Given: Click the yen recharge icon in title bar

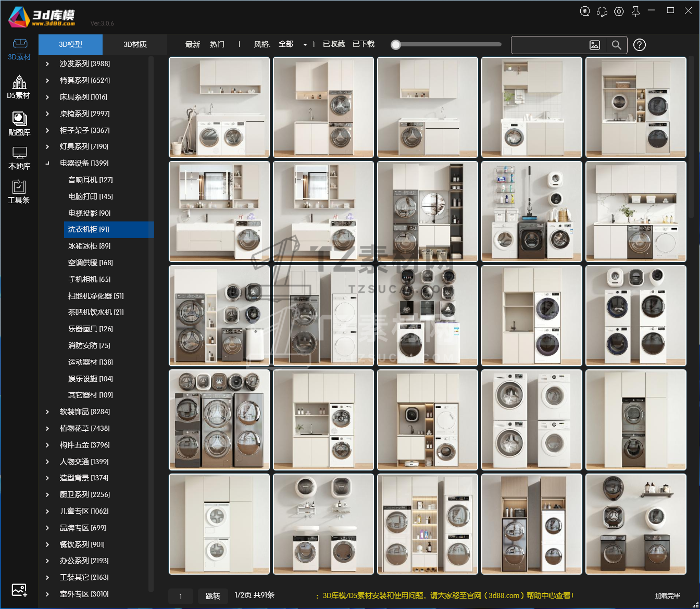Looking at the screenshot, I should tap(585, 11).
